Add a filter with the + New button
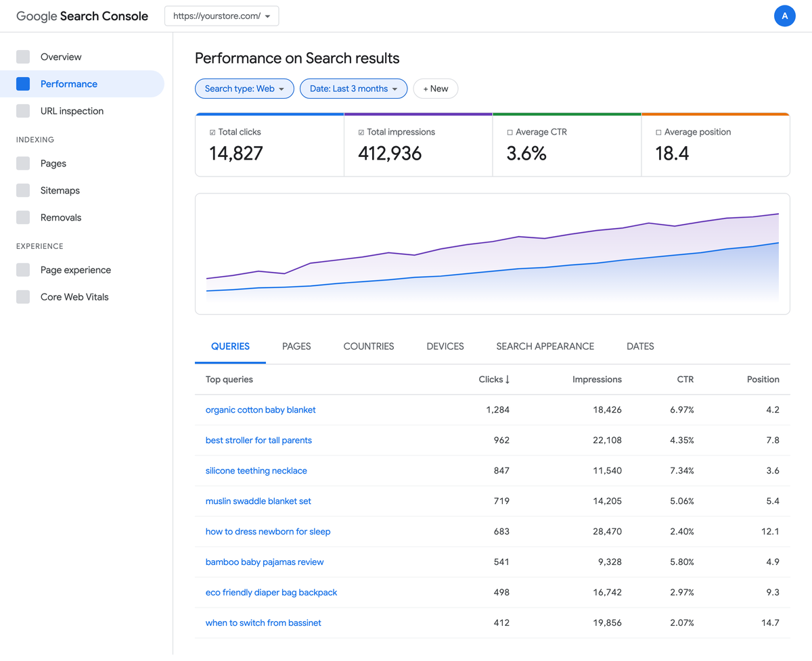This screenshot has width=812, height=661. click(435, 88)
